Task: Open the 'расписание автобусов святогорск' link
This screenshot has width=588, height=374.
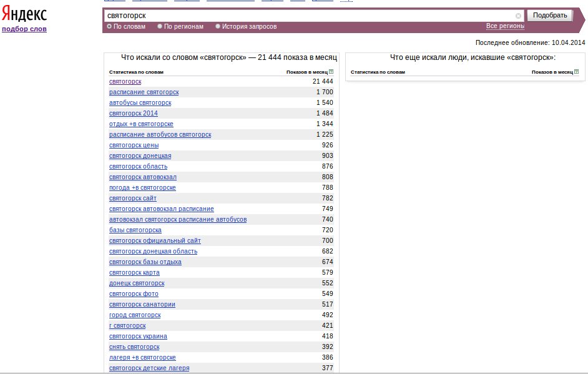Action: tap(160, 134)
